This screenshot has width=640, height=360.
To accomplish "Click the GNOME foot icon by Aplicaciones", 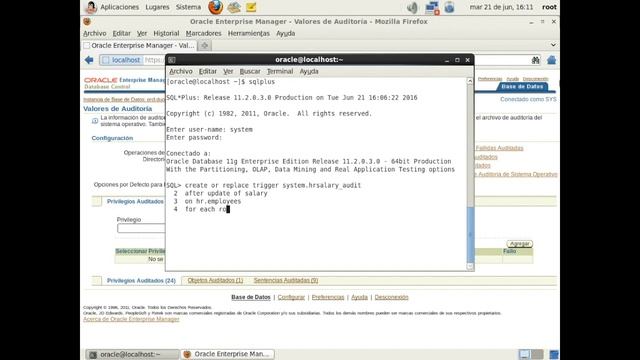I will pyautogui.click(x=91, y=7).
